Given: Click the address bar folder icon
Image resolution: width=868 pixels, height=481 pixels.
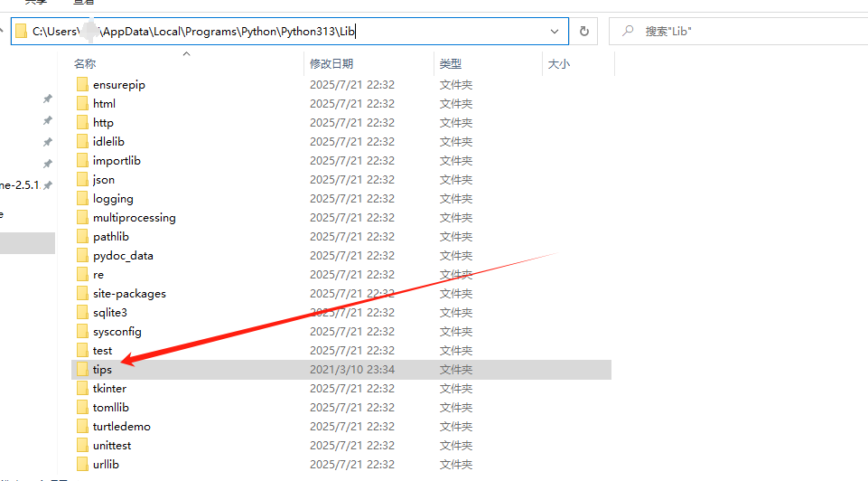Looking at the screenshot, I should click(21, 31).
